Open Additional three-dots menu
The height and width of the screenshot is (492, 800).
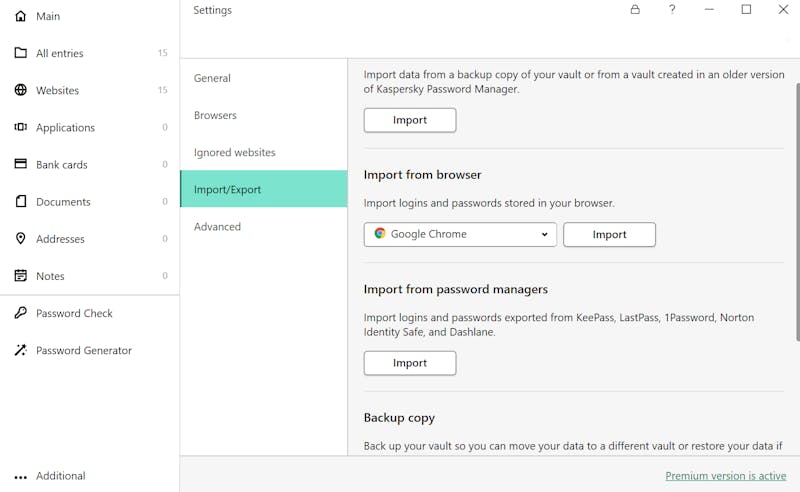(20, 478)
